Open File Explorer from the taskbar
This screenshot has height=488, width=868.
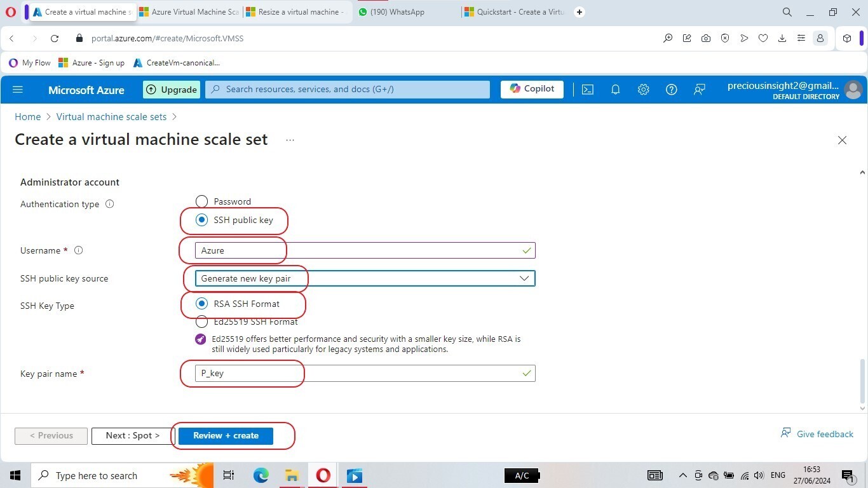click(292, 475)
